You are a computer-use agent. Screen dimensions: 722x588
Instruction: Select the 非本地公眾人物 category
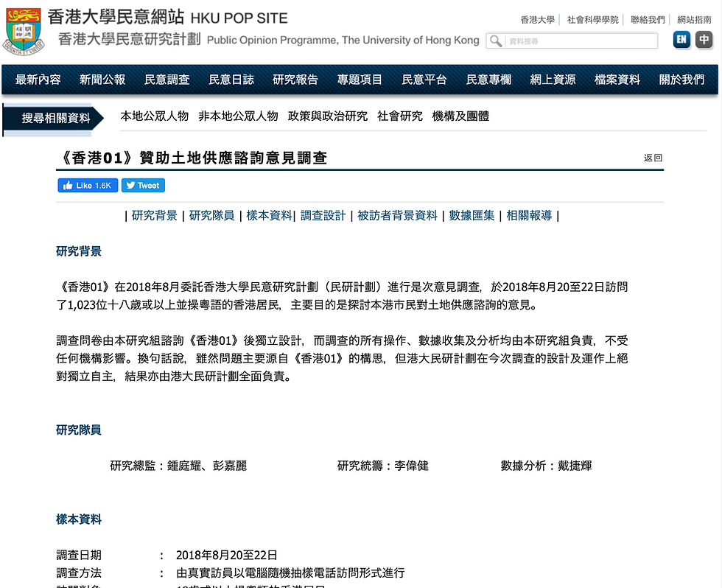pyautogui.click(x=238, y=116)
